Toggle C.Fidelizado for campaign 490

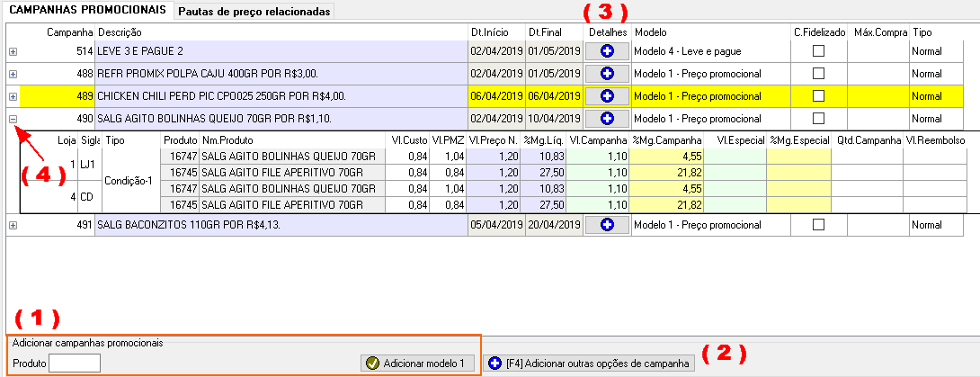point(817,118)
